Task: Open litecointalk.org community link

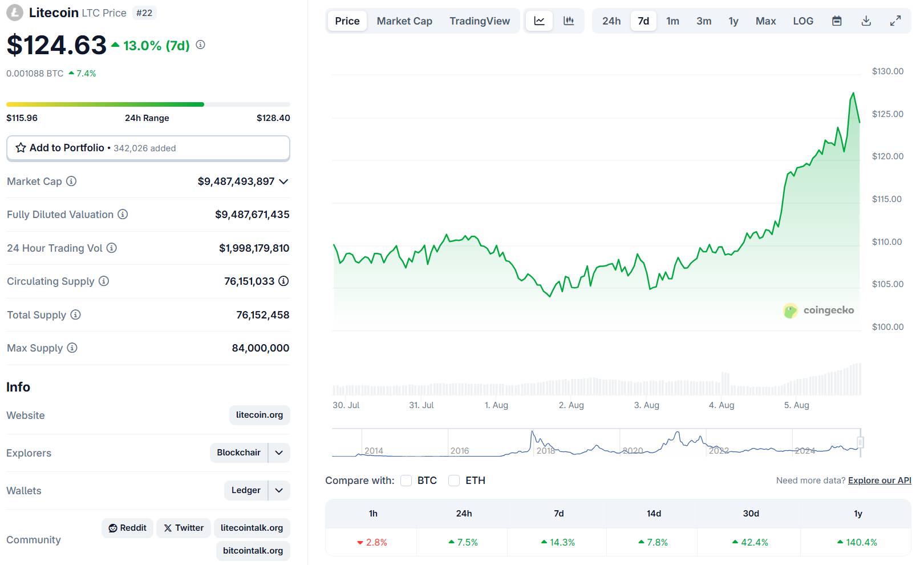Action: (x=252, y=528)
